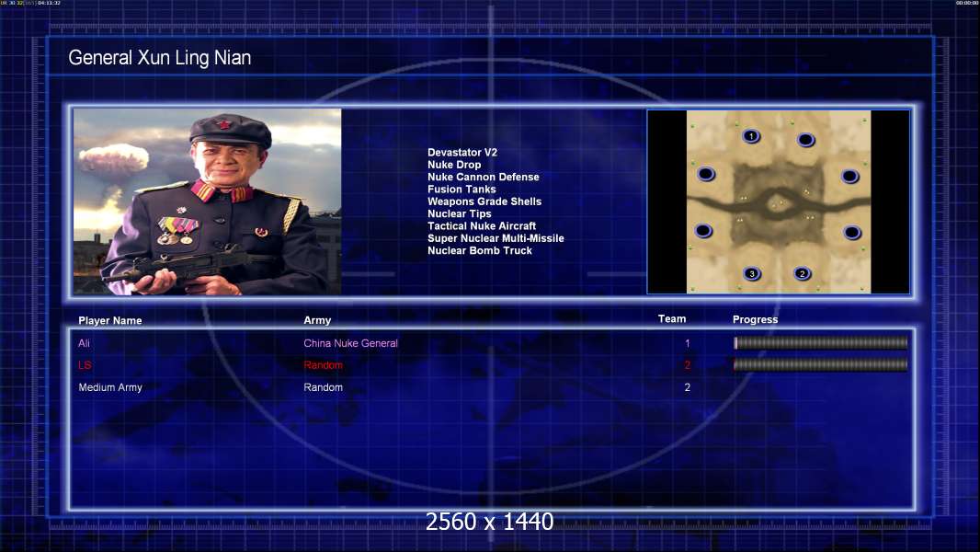Select the unnumbered start marker on the map's lower right edge
The width and height of the screenshot is (980, 552).
(852, 233)
